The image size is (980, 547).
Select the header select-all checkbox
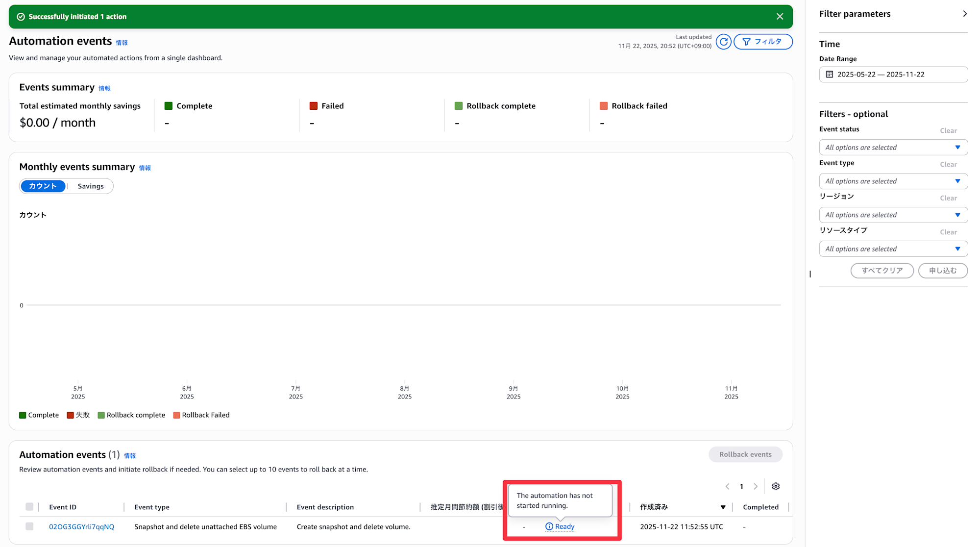(29, 507)
